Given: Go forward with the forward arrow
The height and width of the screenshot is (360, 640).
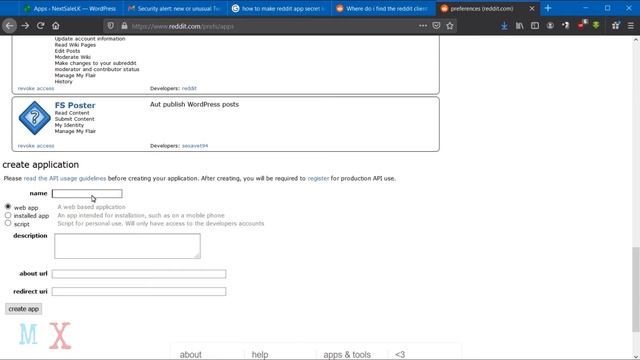Looking at the screenshot, I should 25,26.
